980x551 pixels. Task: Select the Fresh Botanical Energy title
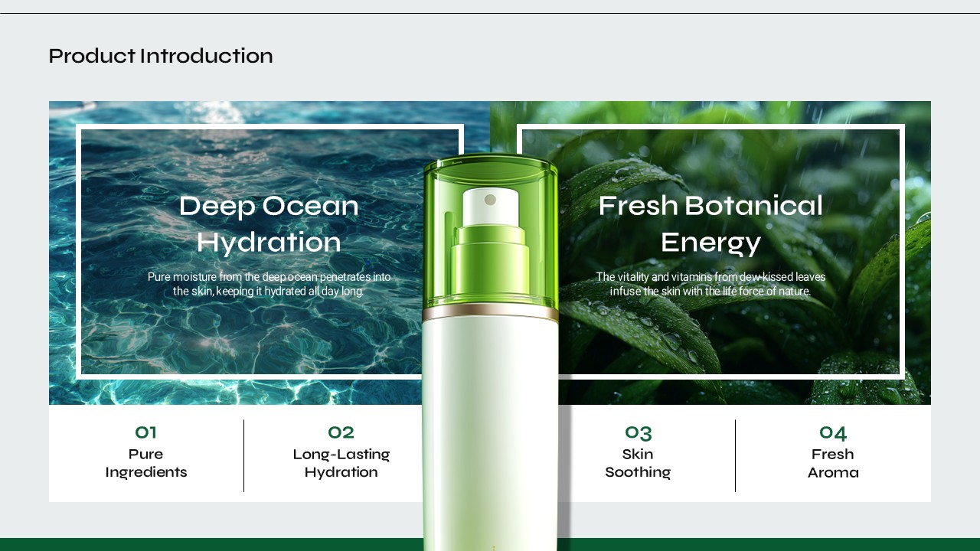(x=710, y=224)
